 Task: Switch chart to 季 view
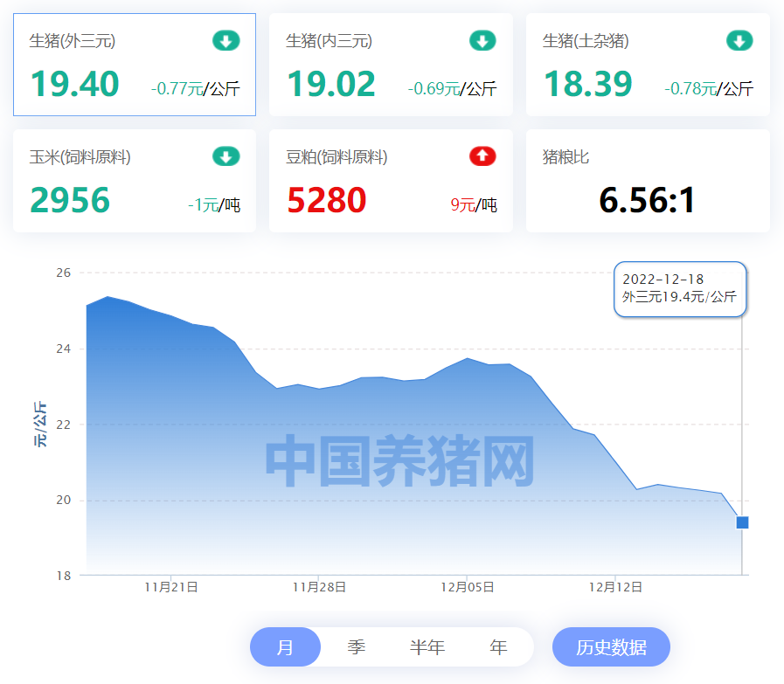356,647
